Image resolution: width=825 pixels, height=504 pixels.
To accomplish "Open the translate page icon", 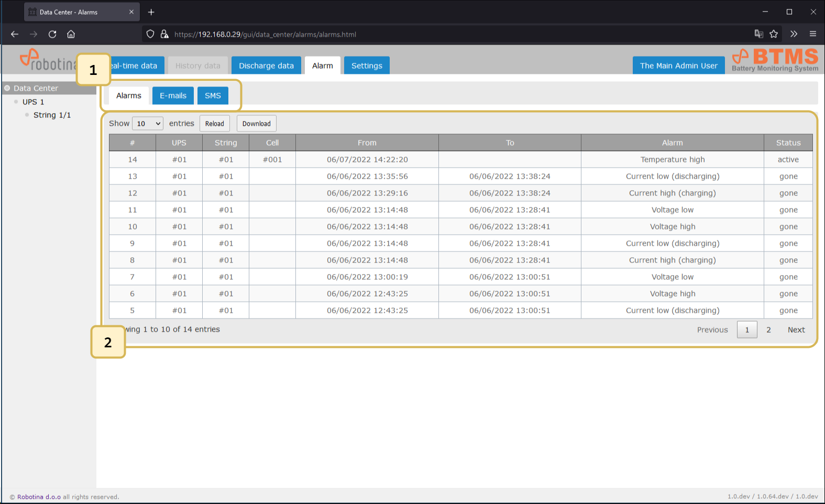I will pos(758,34).
